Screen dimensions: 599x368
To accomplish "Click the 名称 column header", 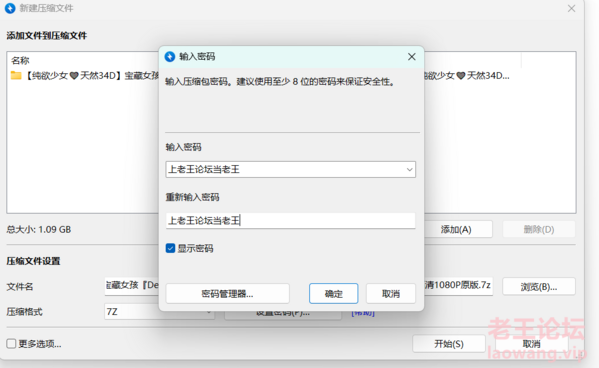I will (20, 60).
